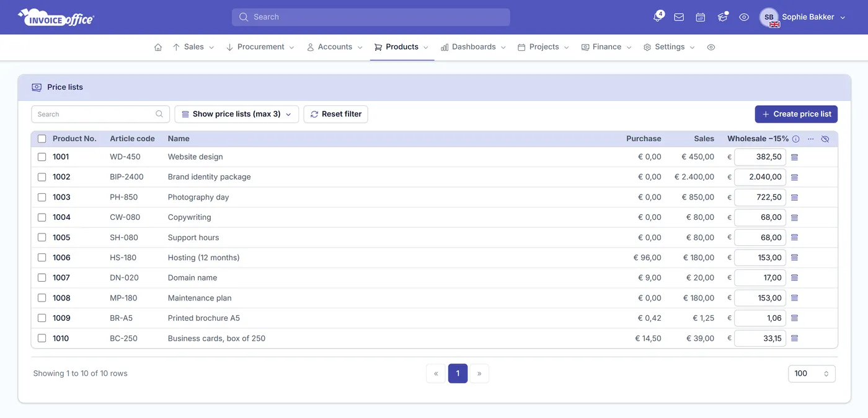
Task: Click the price list table Search field
Action: [x=100, y=114]
